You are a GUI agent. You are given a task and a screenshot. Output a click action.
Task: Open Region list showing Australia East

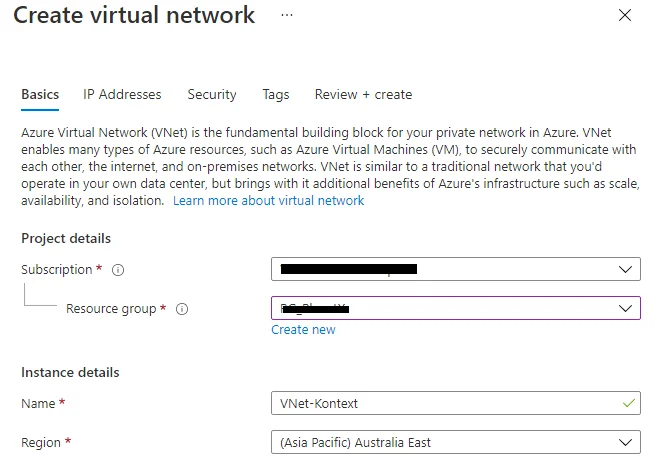coord(455,442)
